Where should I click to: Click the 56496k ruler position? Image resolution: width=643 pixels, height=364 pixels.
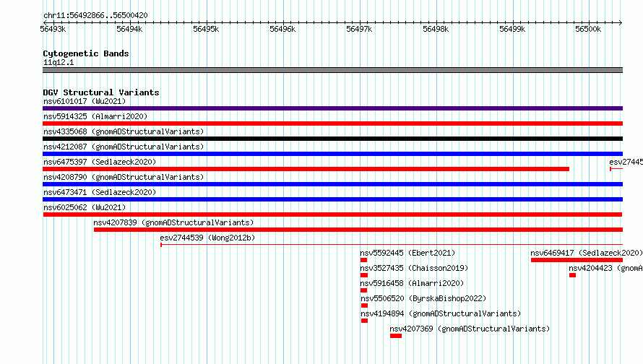[282, 29]
